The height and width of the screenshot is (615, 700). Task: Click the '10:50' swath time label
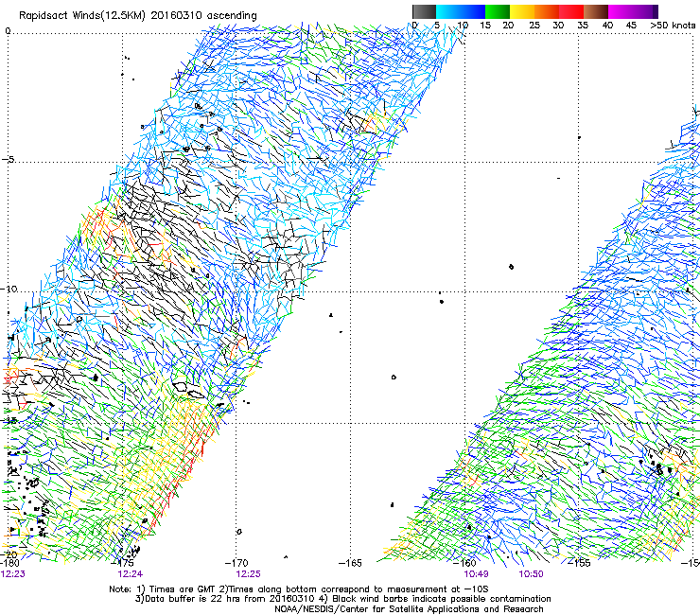(x=531, y=574)
